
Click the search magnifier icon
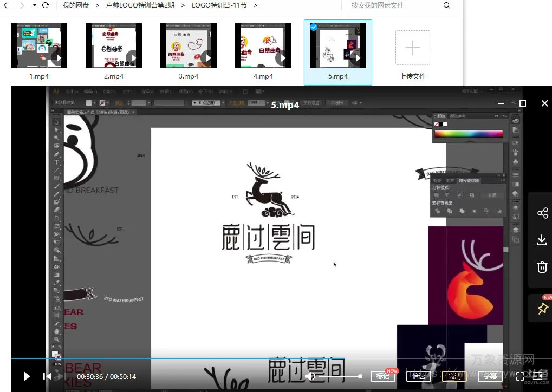point(447,5)
